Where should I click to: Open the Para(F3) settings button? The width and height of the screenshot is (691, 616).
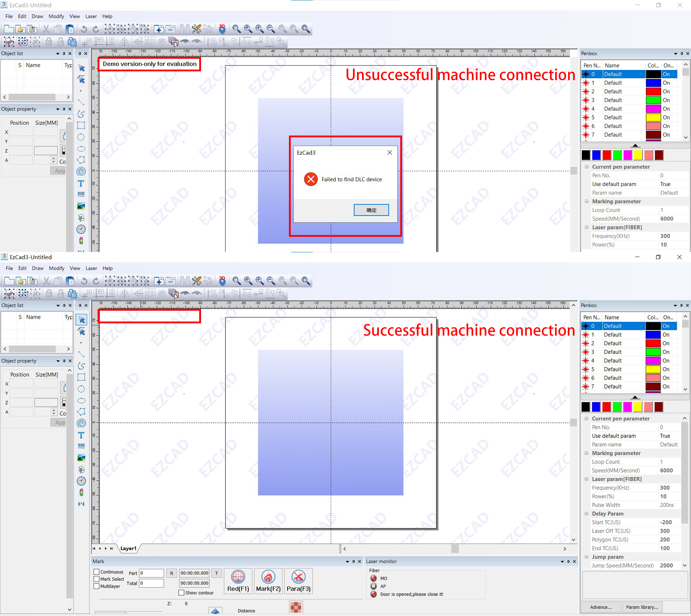298,581
